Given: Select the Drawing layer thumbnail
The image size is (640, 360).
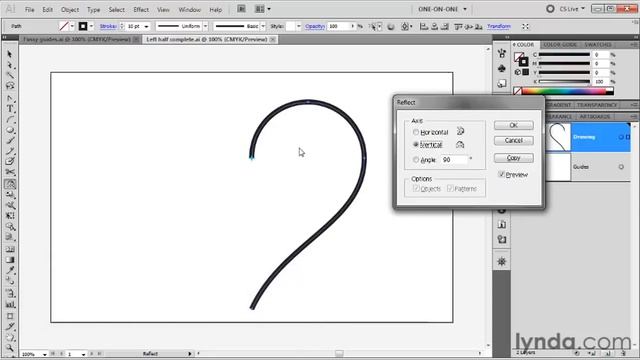Looking at the screenshot, I should click(558, 137).
